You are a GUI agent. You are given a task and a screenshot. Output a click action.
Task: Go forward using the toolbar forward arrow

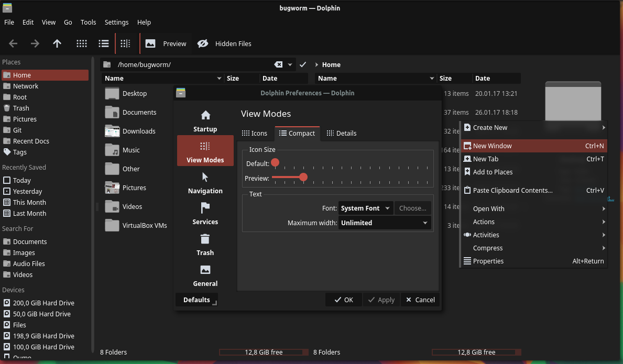point(35,43)
